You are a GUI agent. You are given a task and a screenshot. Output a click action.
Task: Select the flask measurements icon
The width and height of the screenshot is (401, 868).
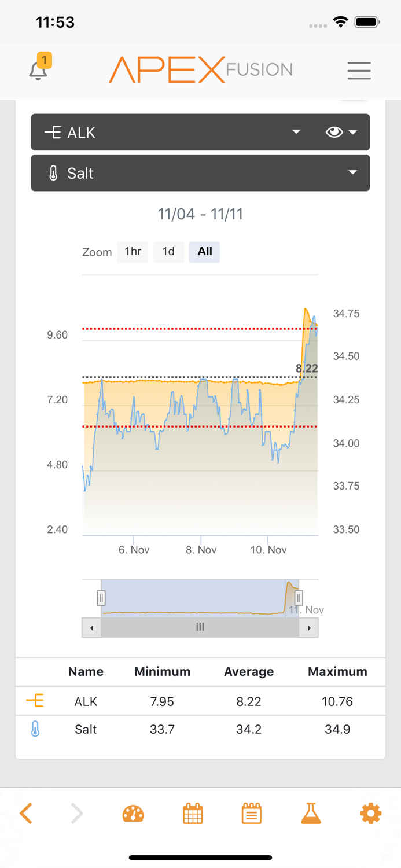(311, 814)
